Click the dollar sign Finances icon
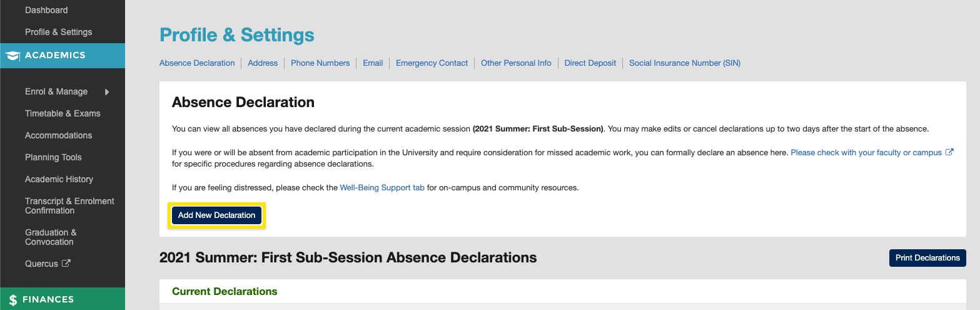 click(x=13, y=300)
